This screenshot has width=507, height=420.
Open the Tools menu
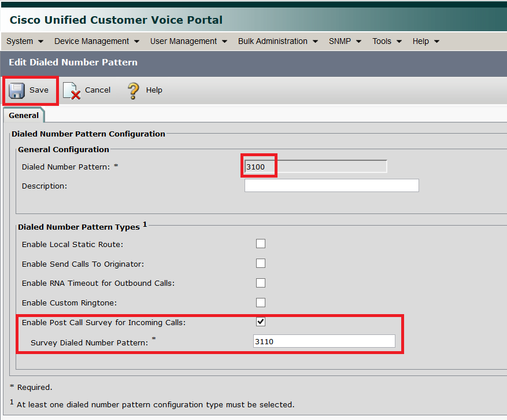point(382,41)
